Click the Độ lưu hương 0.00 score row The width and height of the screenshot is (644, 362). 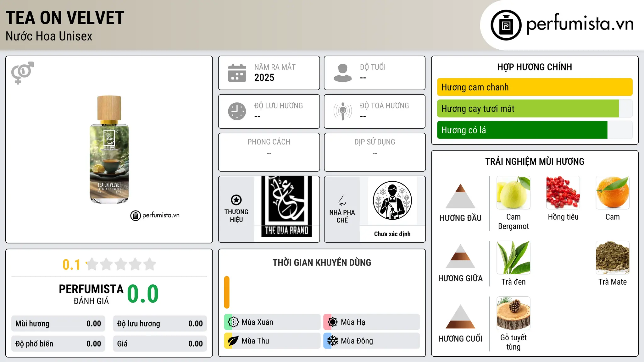[x=160, y=324]
